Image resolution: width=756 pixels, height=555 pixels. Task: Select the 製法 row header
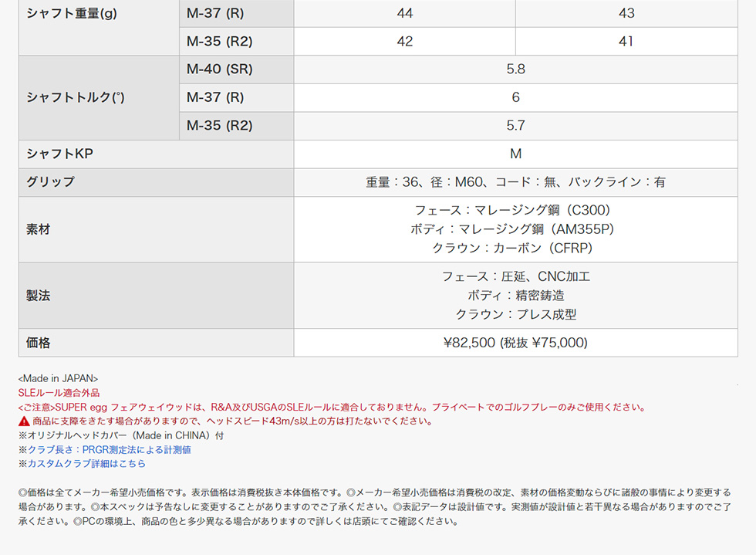click(x=39, y=296)
